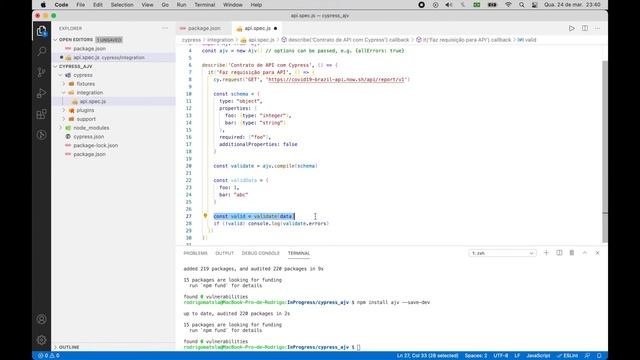Add a new terminal with plus icon
The image size is (640, 360).
click(546, 253)
